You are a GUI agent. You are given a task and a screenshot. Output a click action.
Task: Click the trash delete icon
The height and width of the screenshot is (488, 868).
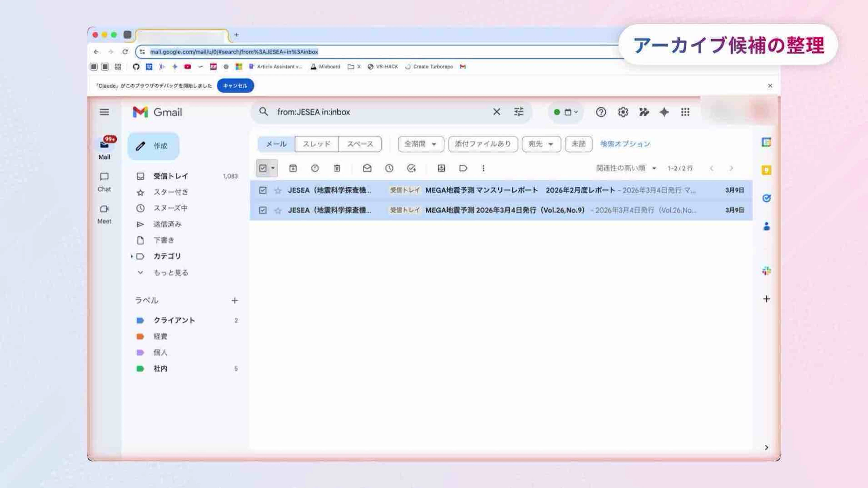click(x=337, y=168)
